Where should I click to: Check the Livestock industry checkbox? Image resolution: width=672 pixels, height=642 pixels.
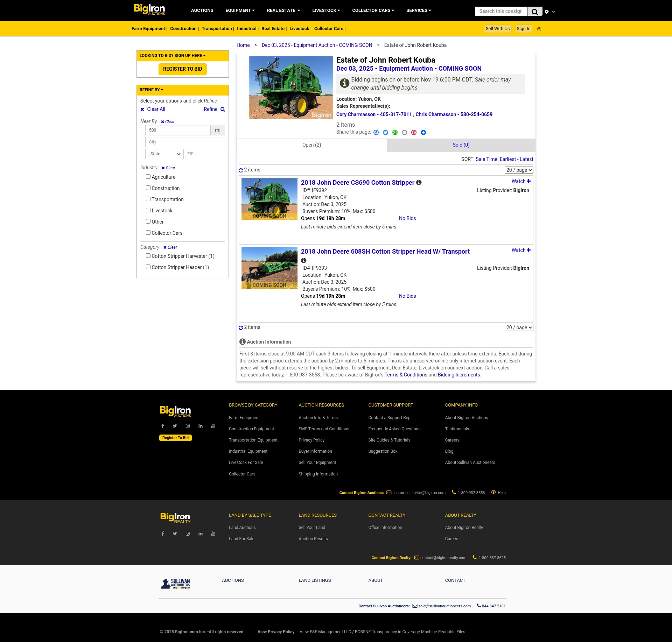(x=148, y=210)
